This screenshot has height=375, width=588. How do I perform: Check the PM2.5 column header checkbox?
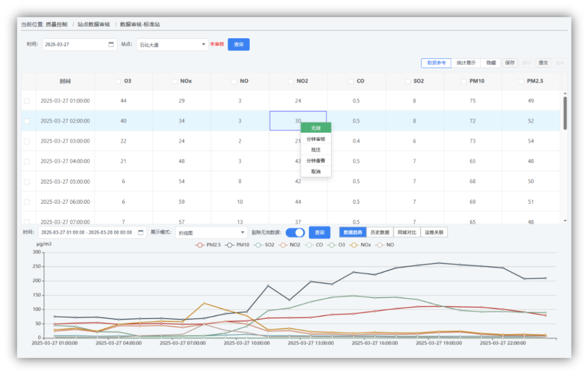521,81
